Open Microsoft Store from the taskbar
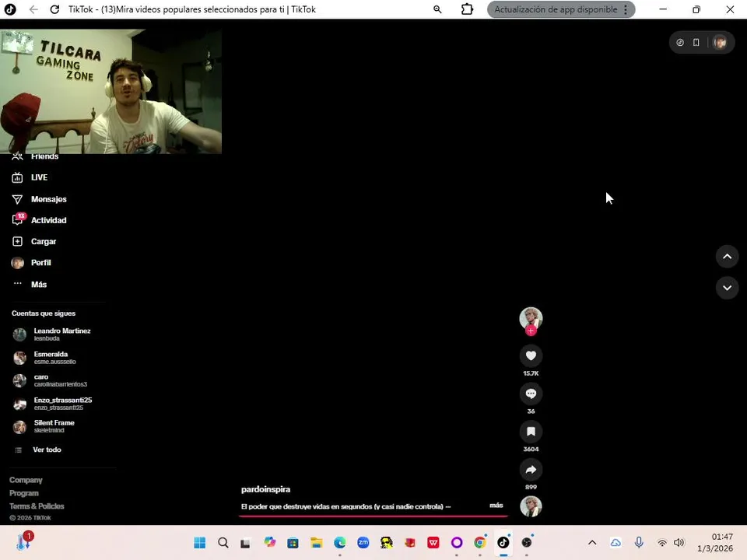The image size is (747, 560). [293, 542]
